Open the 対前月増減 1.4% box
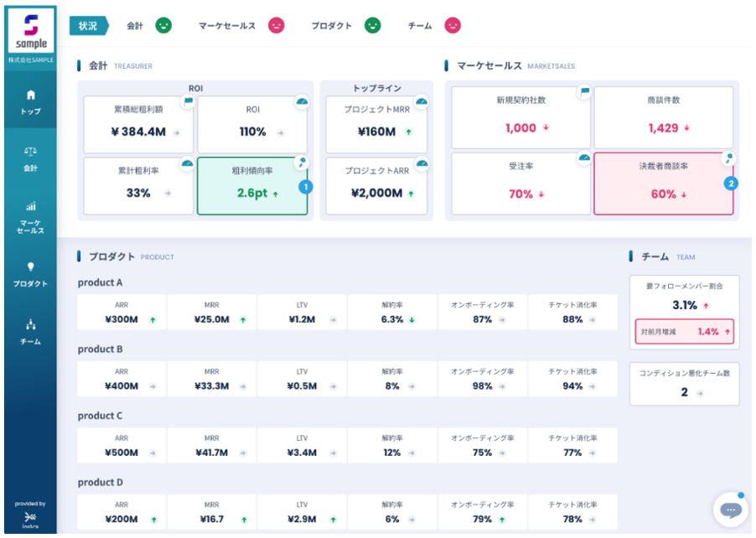This screenshot has height=538, width=756. point(684,331)
